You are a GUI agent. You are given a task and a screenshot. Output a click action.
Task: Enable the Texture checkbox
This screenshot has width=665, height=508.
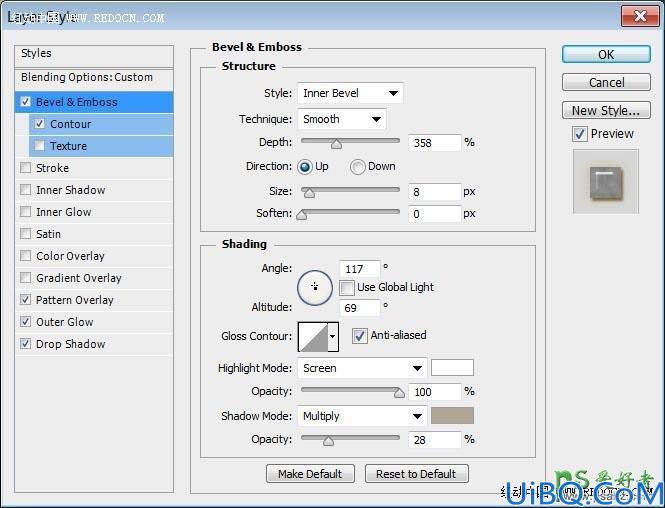39,146
